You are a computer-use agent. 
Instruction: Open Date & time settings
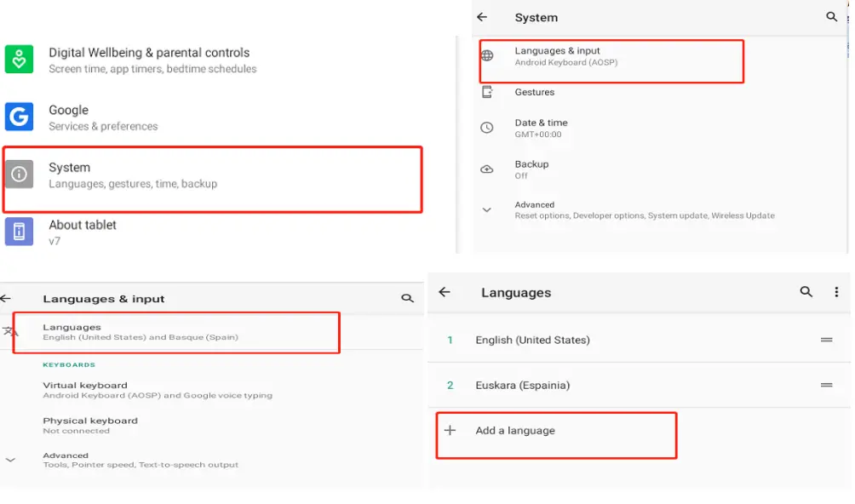542,128
